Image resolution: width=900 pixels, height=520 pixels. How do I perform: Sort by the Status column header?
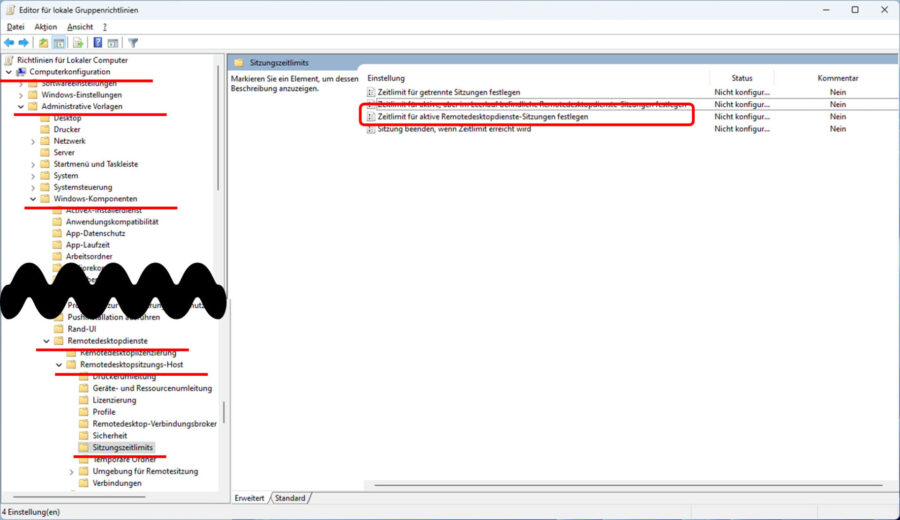pyautogui.click(x=742, y=78)
